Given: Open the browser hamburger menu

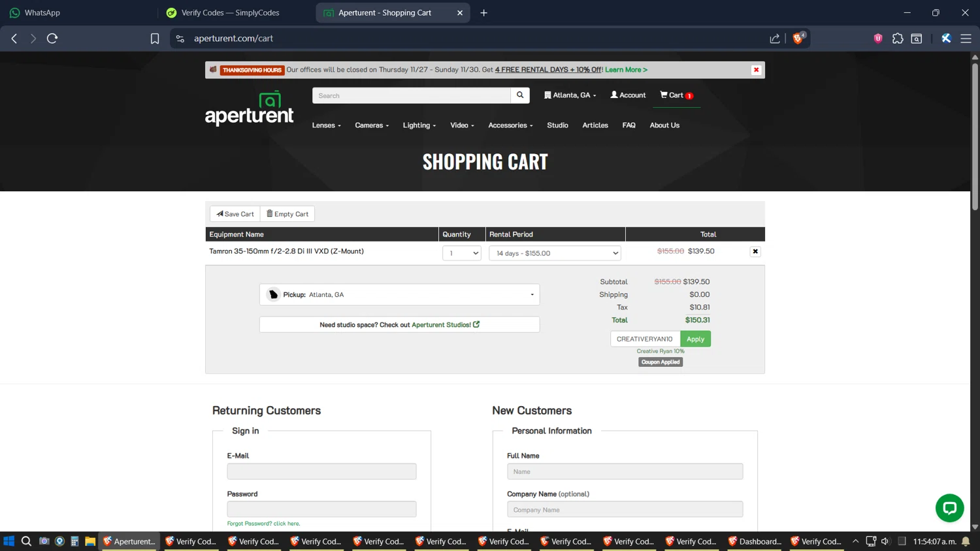Looking at the screenshot, I should 966,39.
